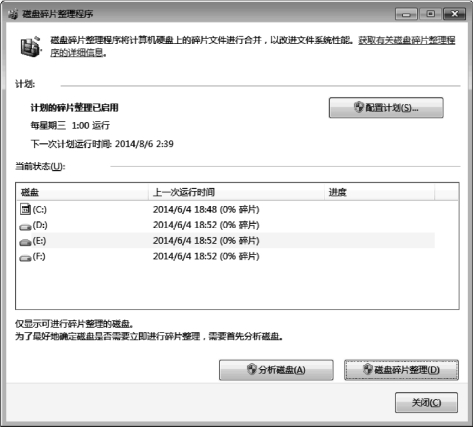The image size is (473, 427).
Task: Click the 当前状态(U): label
Action: [x=40, y=166]
